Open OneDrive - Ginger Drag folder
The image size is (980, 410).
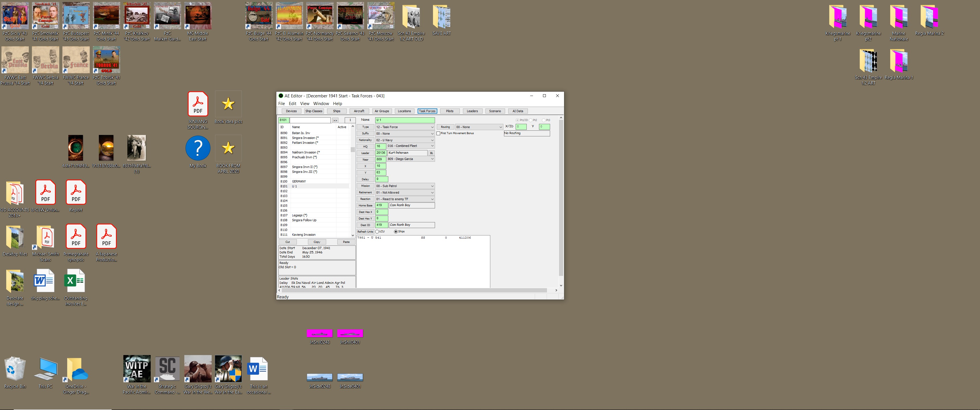coord(76,375)
